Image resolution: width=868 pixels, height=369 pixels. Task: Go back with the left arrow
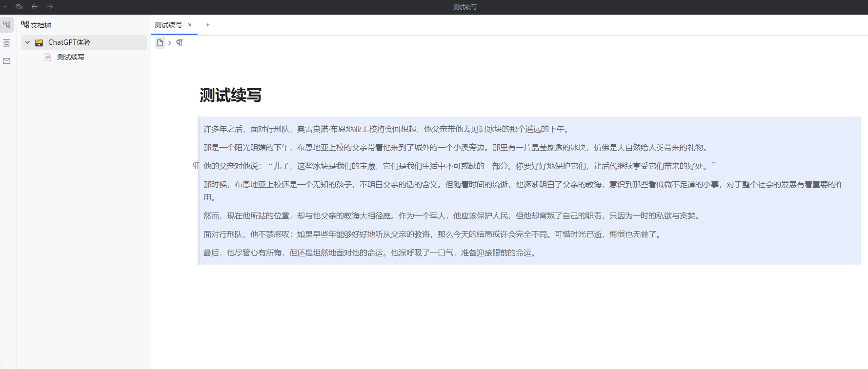pos(34,7)
